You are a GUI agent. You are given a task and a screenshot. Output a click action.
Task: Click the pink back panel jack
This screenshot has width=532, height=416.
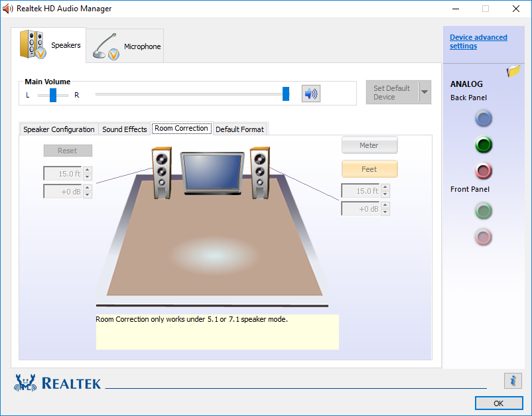(484, 171)
